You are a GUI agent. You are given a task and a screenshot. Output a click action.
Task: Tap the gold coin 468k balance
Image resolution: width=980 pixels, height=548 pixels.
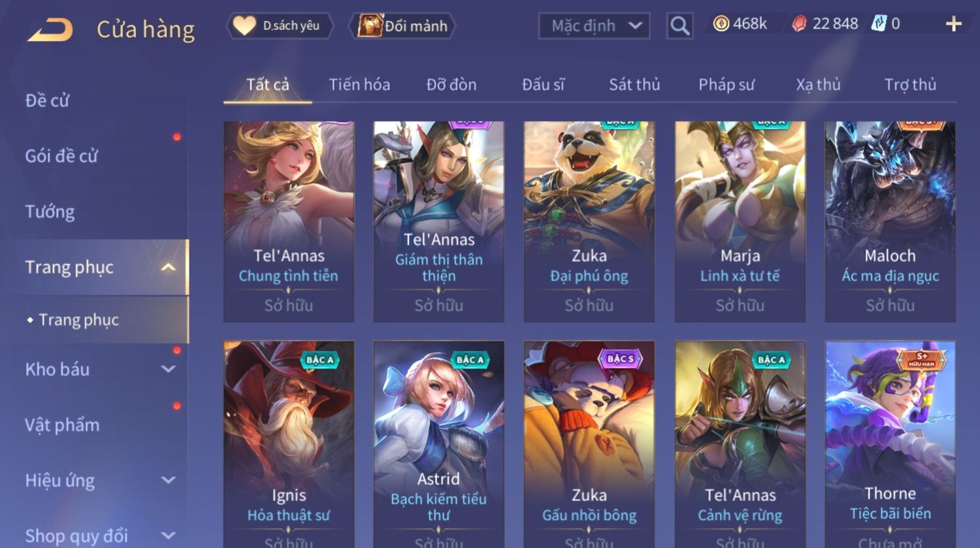tap(740, 24)
